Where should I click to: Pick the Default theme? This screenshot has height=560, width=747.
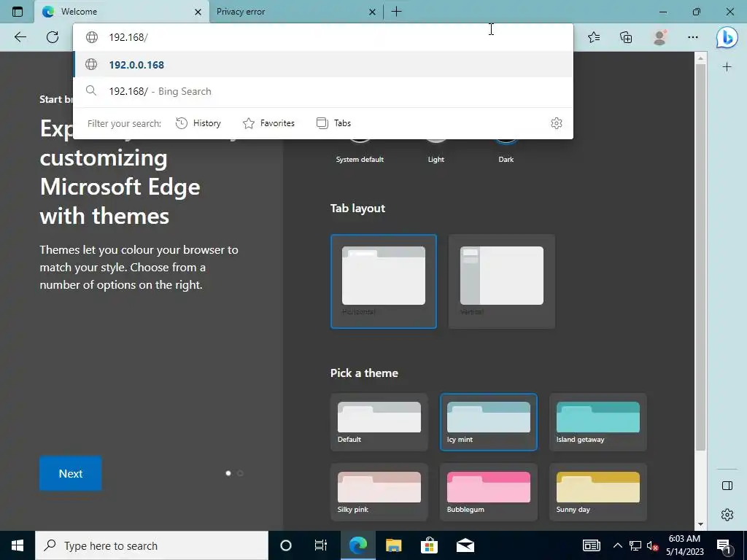tap(379, 422)
